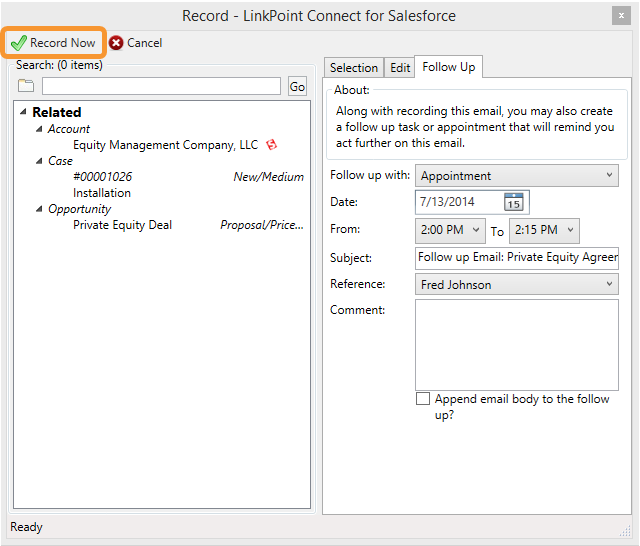Image resolution: width=640 pixels, height=546 pixels.
Task: Collapse the Opportunity tree group
Action: point(39,209)
